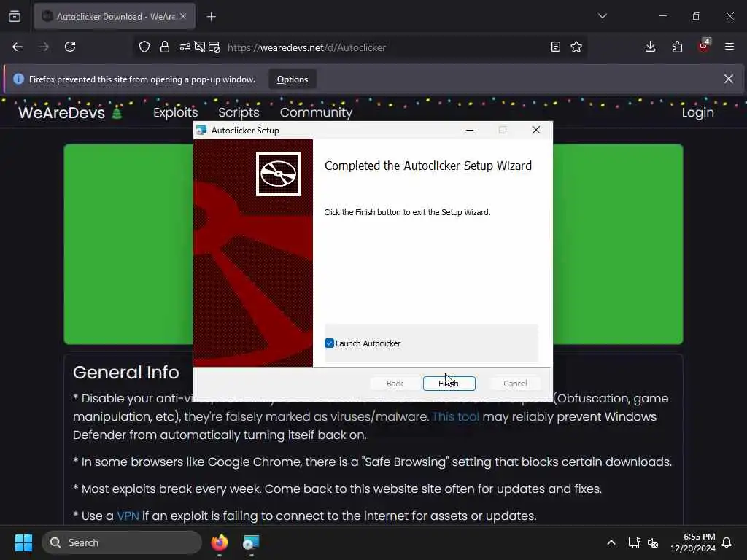Click the WeAreDevs logo
Image resolution: width=747 pixels, height=560 pixels.
pos(71,112)
